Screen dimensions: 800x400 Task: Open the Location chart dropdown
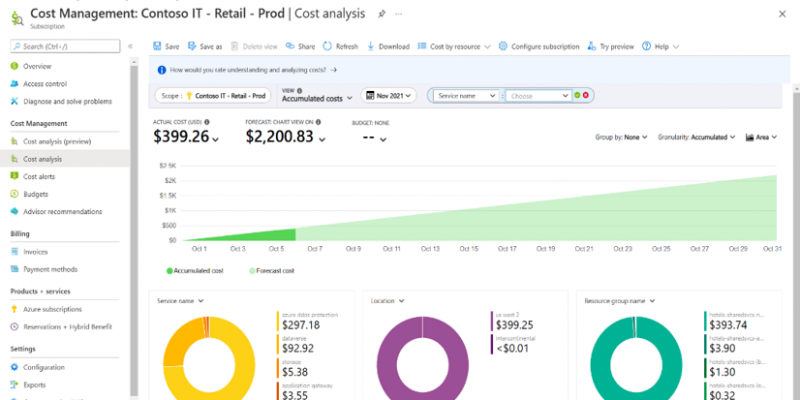pyautogui.click(x=387, y=301)
